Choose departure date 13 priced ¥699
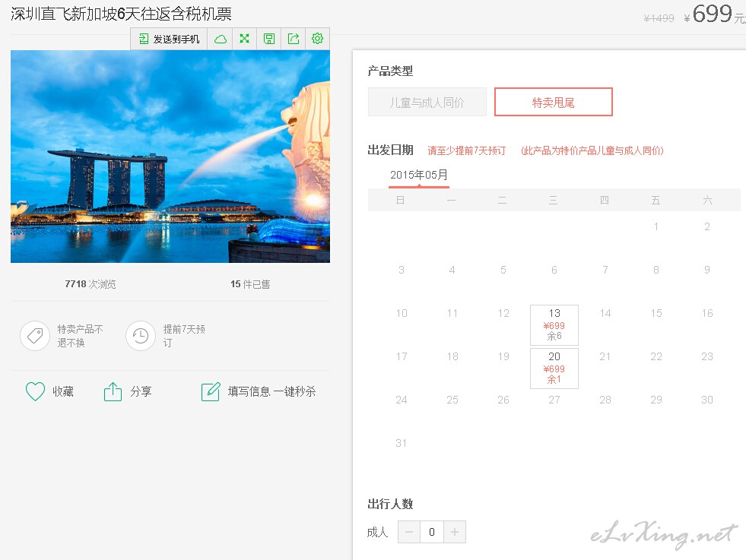This screenshot has height=560, width=746. coord(554,325)
